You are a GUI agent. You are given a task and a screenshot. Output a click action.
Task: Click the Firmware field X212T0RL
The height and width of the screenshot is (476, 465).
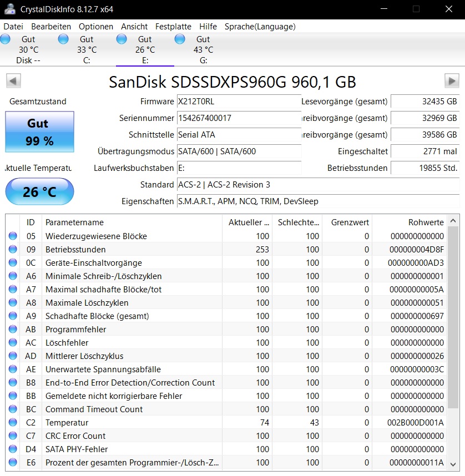[x=239, y=102]
